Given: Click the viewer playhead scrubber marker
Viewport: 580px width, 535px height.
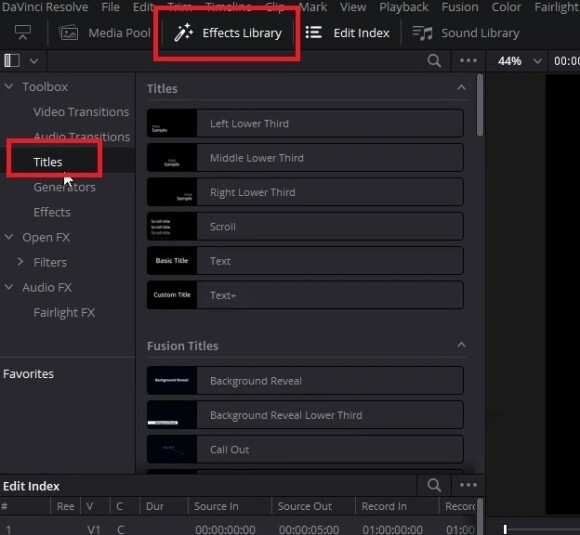Looking at the screenshot, I should [505, 529].
